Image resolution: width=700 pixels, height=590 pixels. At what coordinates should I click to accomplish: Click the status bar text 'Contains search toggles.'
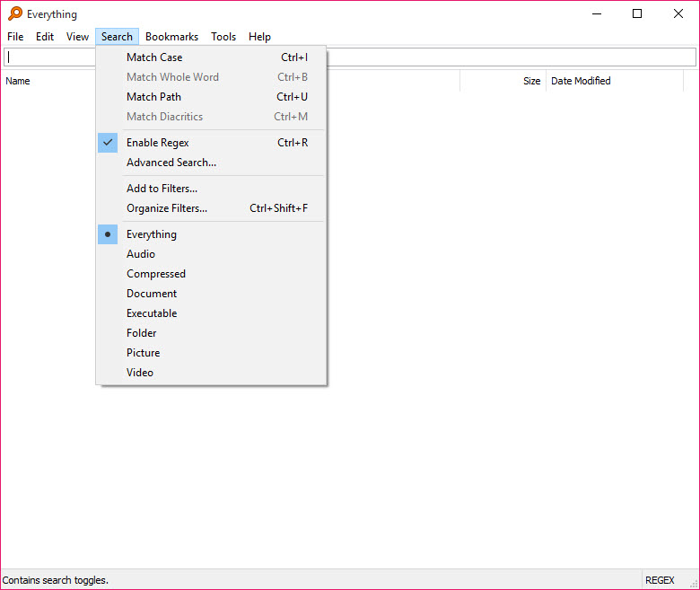56,580
